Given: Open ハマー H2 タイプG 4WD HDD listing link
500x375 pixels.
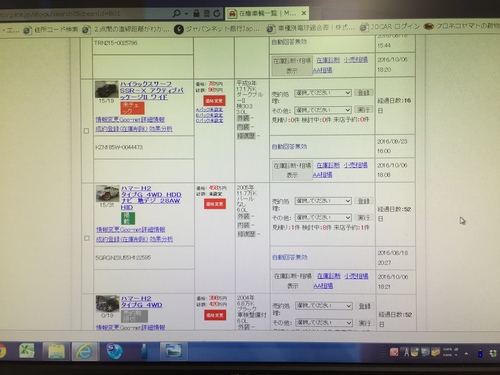Looking at the screenshot, I should pyautogui.click(x=151, y=197).
